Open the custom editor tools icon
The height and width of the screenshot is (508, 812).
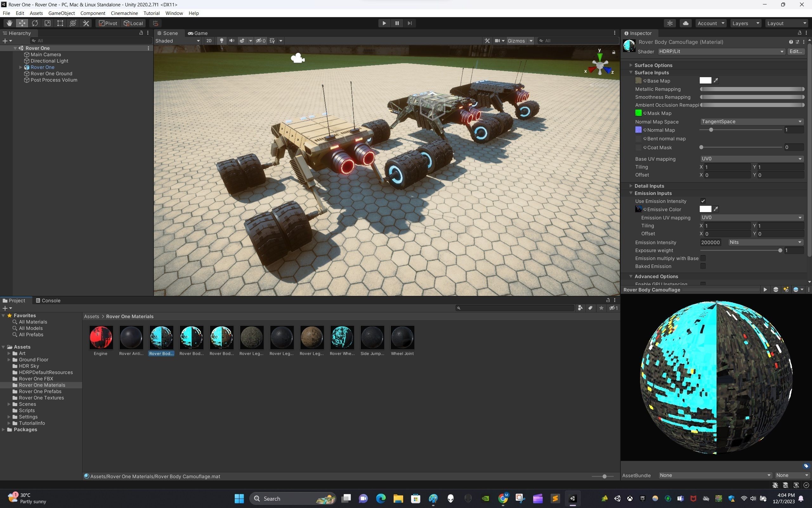[86, 23]
